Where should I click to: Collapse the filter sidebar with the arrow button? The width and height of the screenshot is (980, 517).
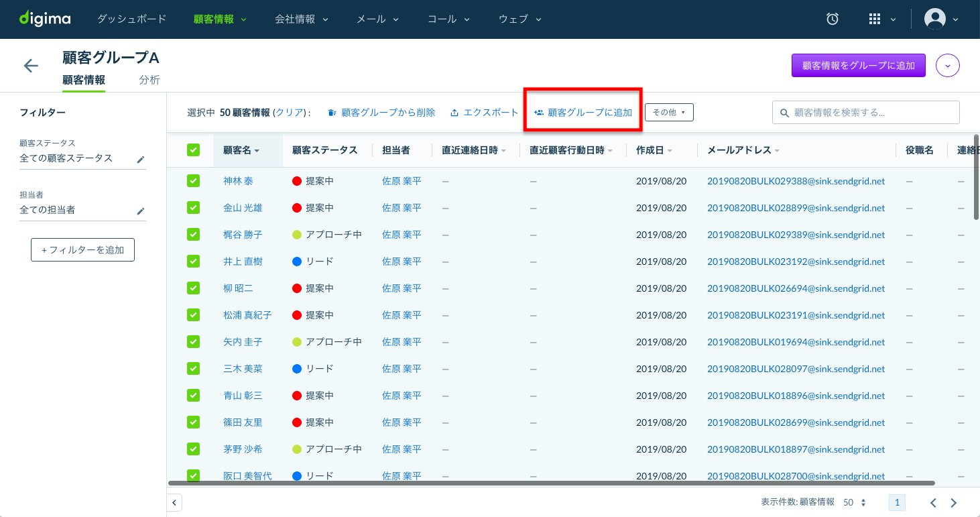coord(174,502)
